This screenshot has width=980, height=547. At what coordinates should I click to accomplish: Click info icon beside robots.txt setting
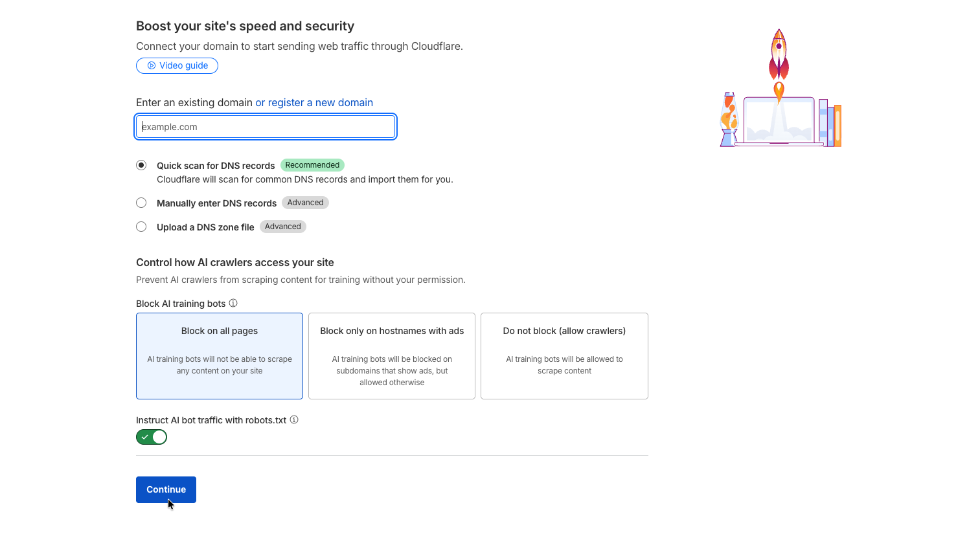294,419
